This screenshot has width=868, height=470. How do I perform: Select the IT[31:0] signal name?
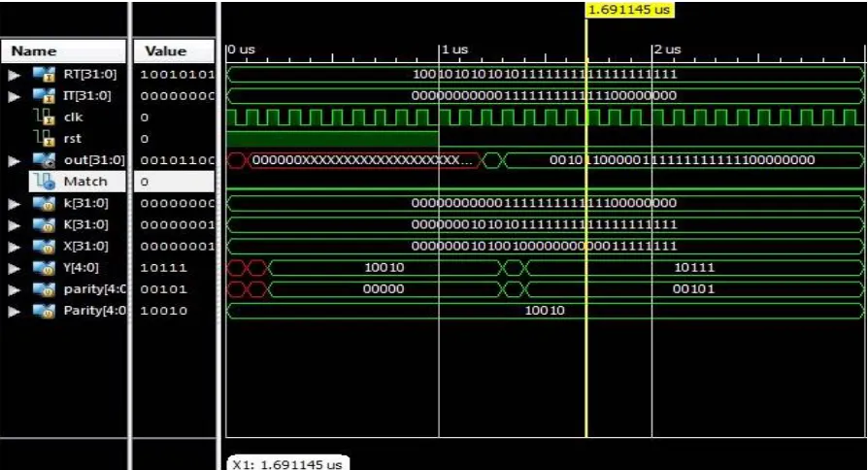click(x=87, y=96)
